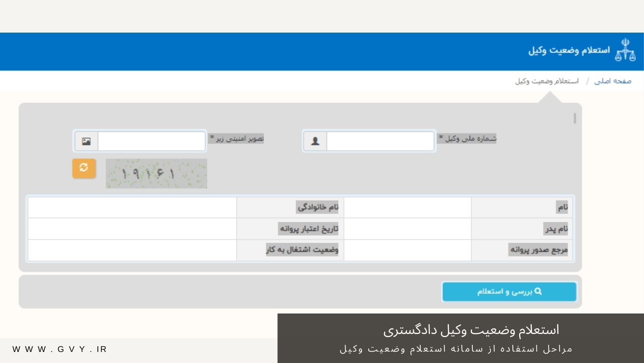Click the نام field label
The width and height of the screenshot is (644, 363).
(562, 207)
